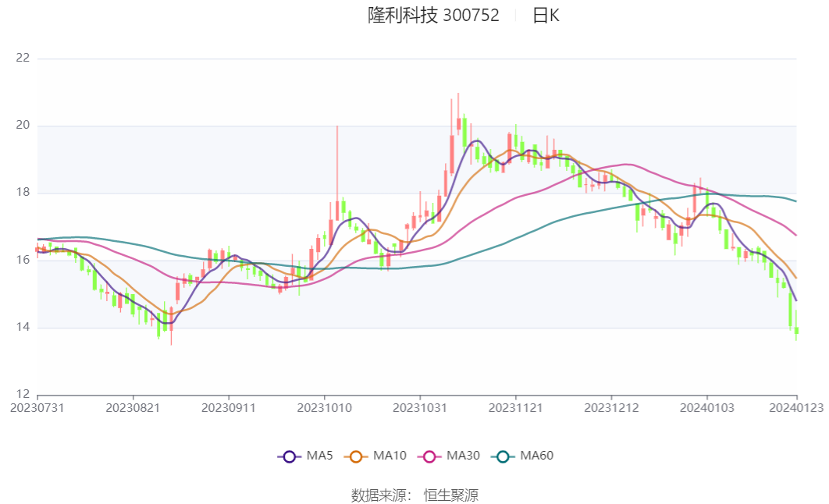
Task: Click the y-axis value 16
Action: point(23,260)
